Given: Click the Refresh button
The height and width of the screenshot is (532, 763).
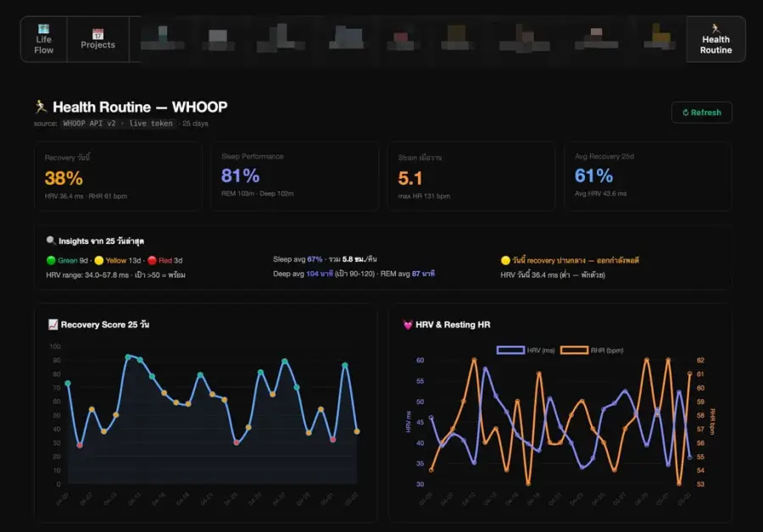Looking at the screenshot, I should pyautogui.click(x=702, y=113).
